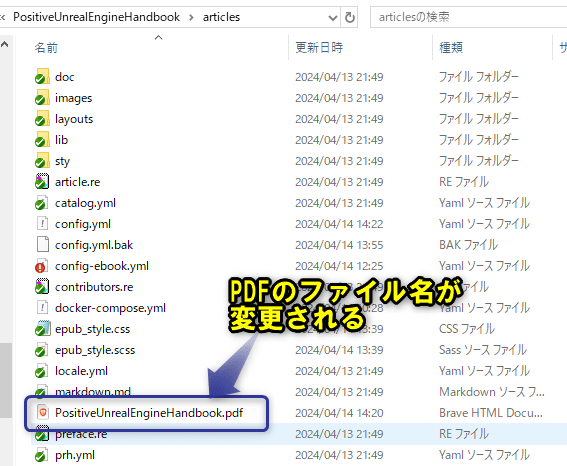Click the 2024/04/14 13:55 date of config.yml.bak
Screen dimensions: 567x466
tap(339, 245)
